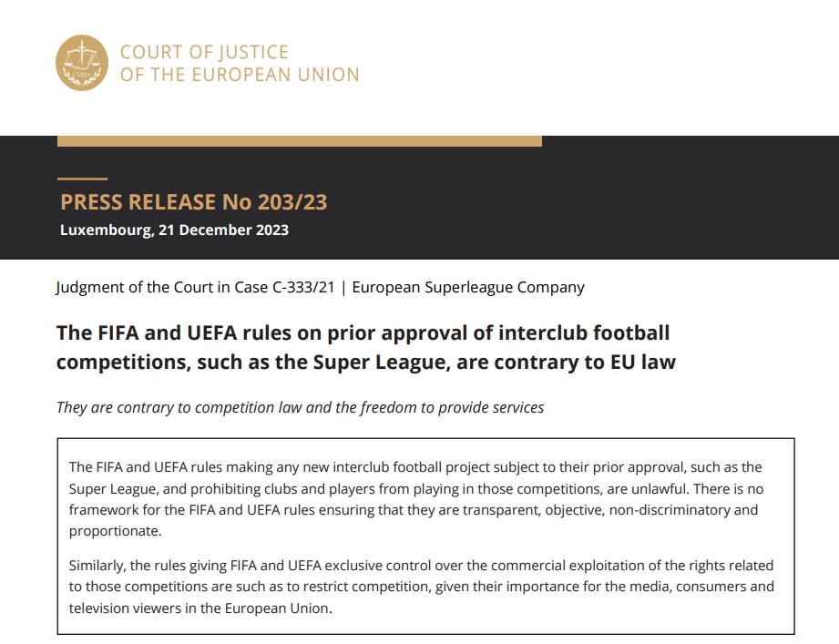Select the 'PRESS RELEASE No 203/23' heading
Viewport: 839px width, 644px height.
click(x=193, y=202)
